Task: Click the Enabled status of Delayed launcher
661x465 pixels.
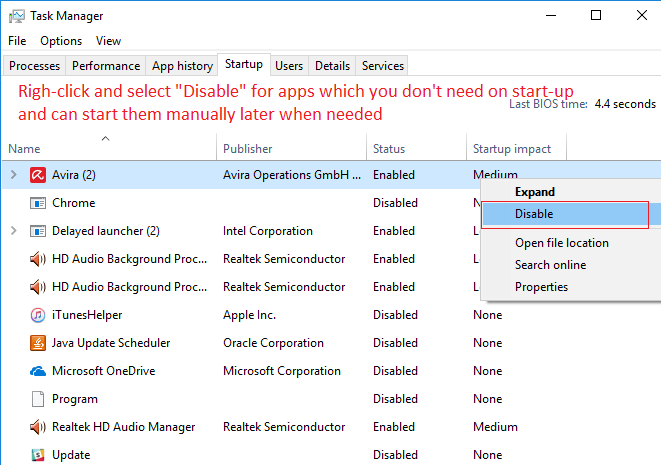Action: 394,231
